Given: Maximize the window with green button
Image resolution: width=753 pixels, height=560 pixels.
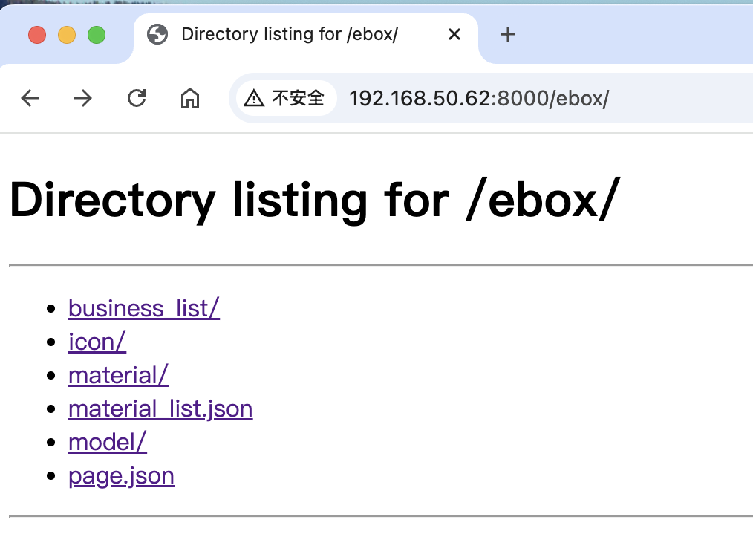Looking at the screenshot, I should click(x=97, y=35).
